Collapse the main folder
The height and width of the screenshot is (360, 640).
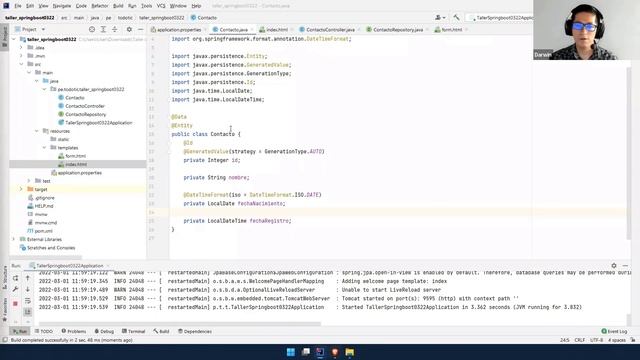coord(29,72)
